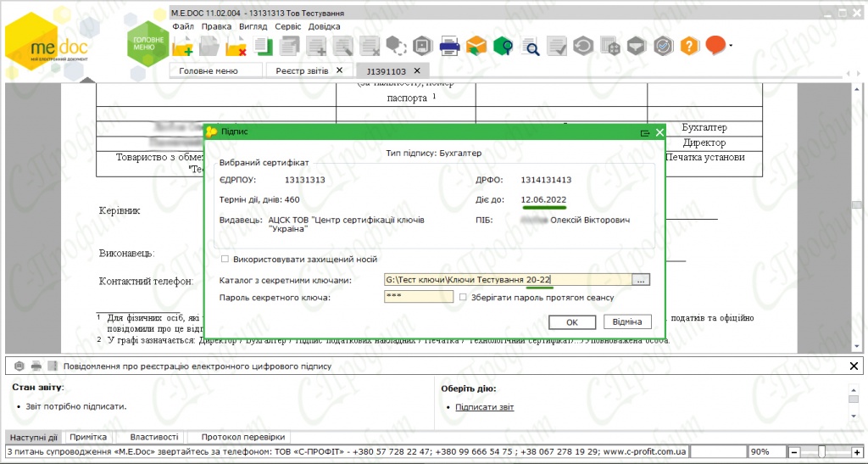Open the Протокол перевірки bottom tab
This screenshot has width=868, height=464.
click(243, 437)
